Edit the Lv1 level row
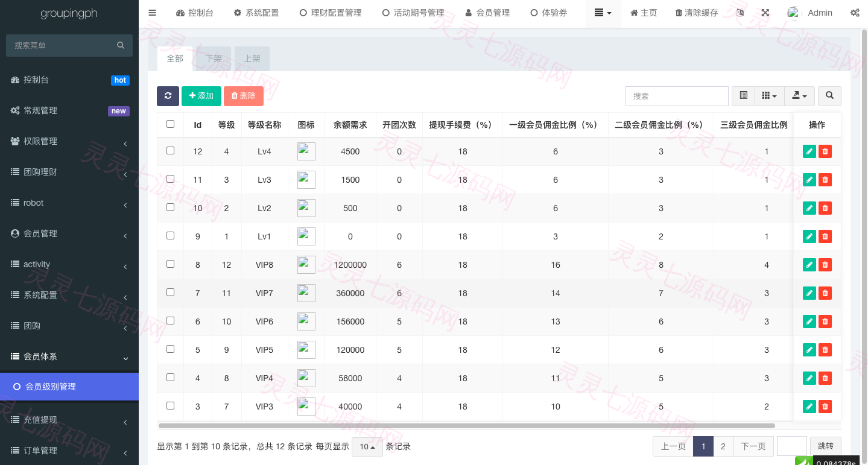Image resolution: width=868 pixels, height=465 pixels. [x=809, y=236]
